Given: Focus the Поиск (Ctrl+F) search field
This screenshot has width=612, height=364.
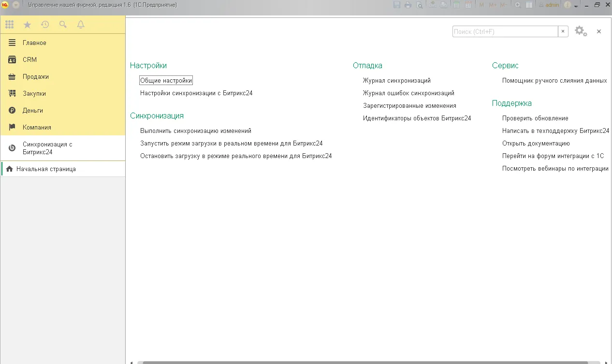Looking at the screenshot, I should tap(505, 31).
